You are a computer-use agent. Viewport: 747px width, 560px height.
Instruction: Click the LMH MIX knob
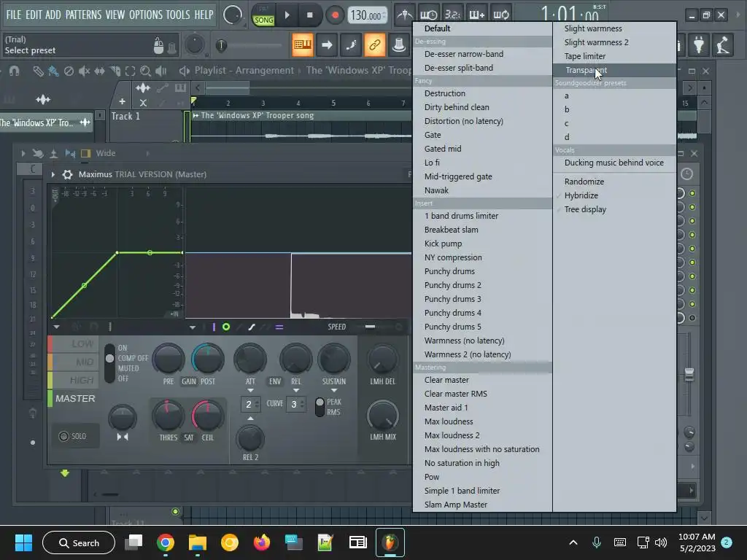click(x=382, y=416)
